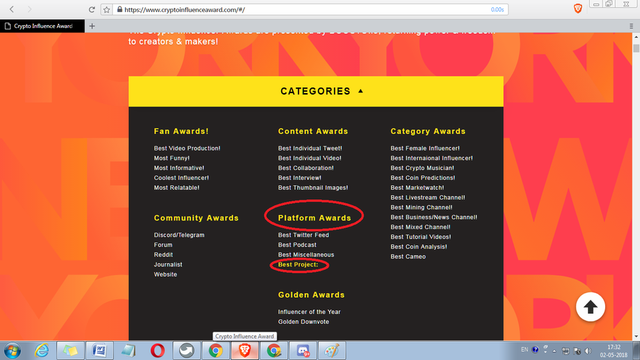Click the browser forward arrow
The width and height of the screenshot is (640, 360).
point(29,9)
